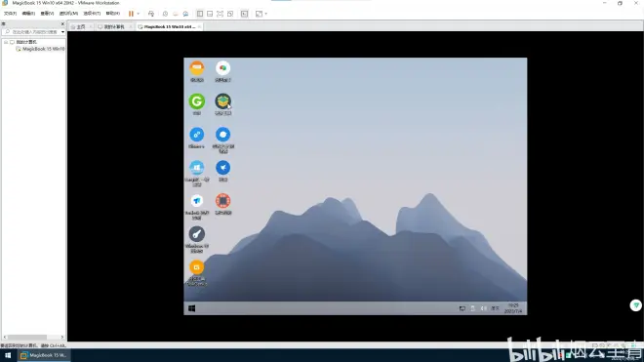
Task: Switch to Unity mode icon
Action: 230,14
